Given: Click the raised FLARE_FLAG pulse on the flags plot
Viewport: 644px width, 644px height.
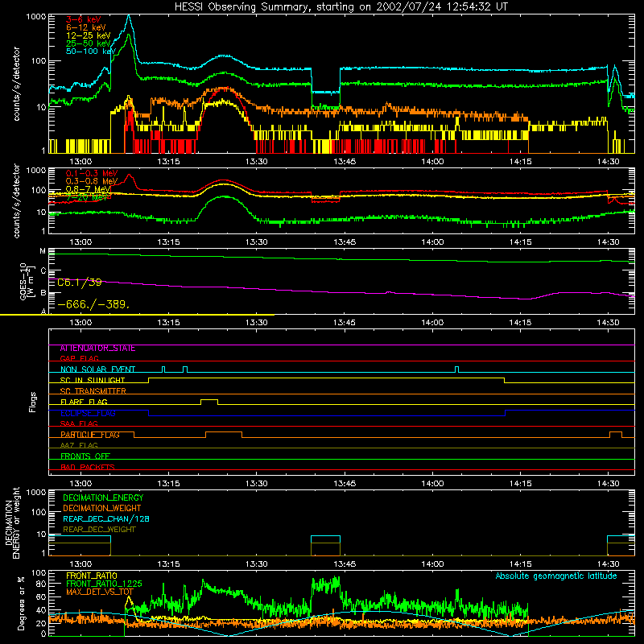Looking at the screenshot, I should click(209, 400).
